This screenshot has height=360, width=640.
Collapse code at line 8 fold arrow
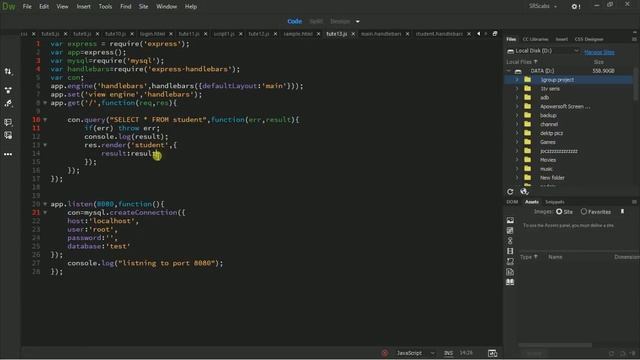click(45, 103)
